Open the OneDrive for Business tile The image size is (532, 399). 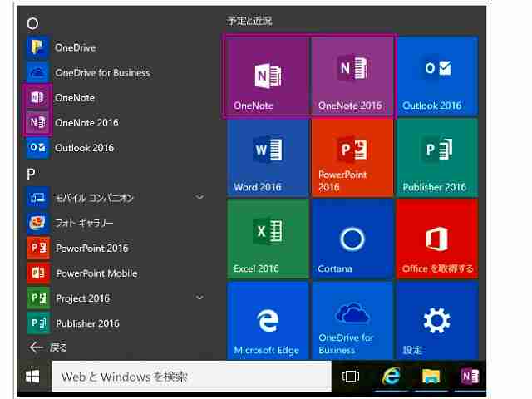pyautogui.click(x=352, y=320)
